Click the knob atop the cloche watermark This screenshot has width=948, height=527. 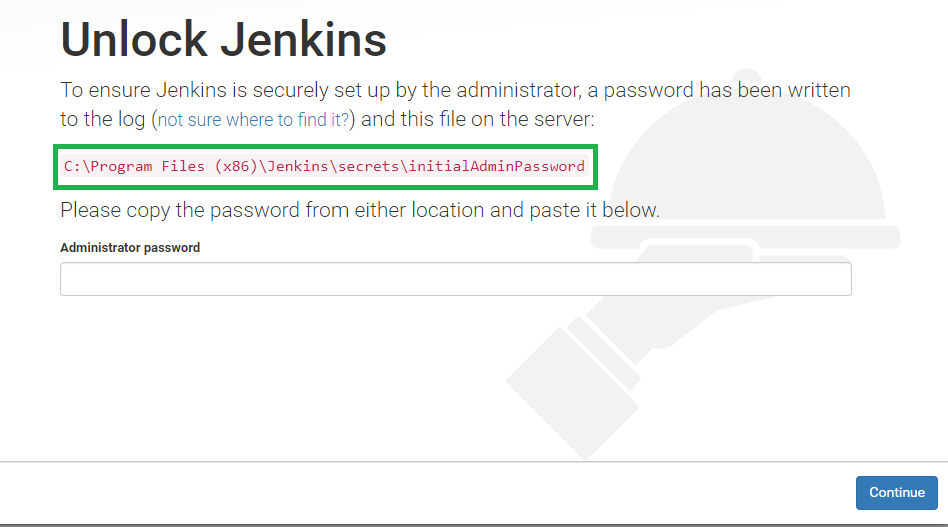(x=747, y=75)
